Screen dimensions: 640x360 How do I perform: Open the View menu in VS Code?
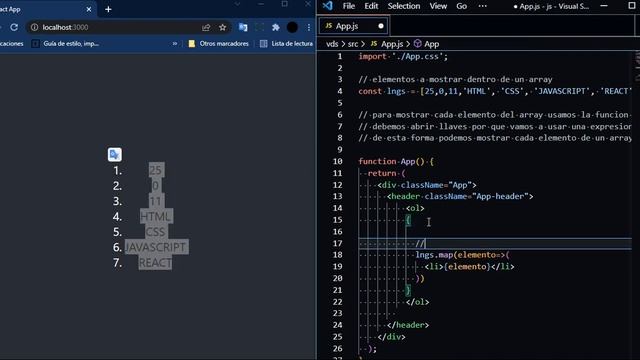click(438, 6)
